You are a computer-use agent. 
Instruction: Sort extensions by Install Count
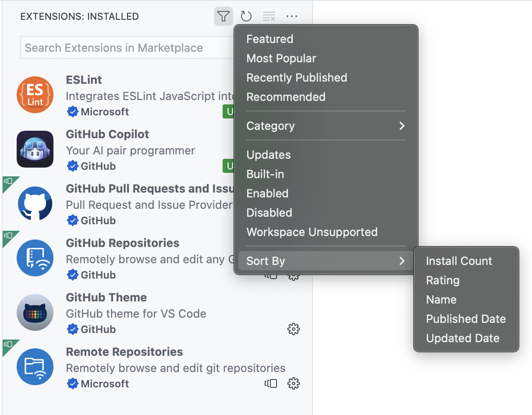459,261
